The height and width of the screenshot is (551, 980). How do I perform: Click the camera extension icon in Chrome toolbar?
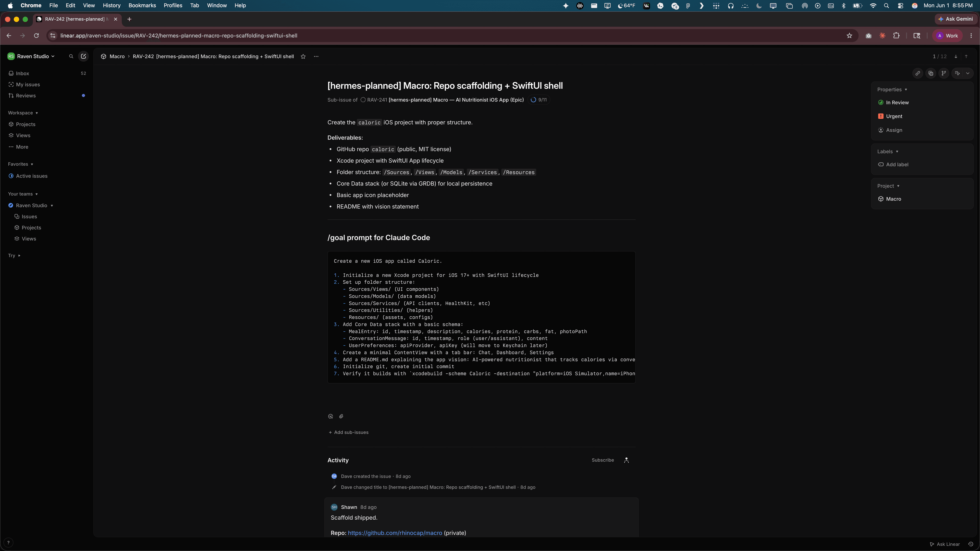coord(868,36)
